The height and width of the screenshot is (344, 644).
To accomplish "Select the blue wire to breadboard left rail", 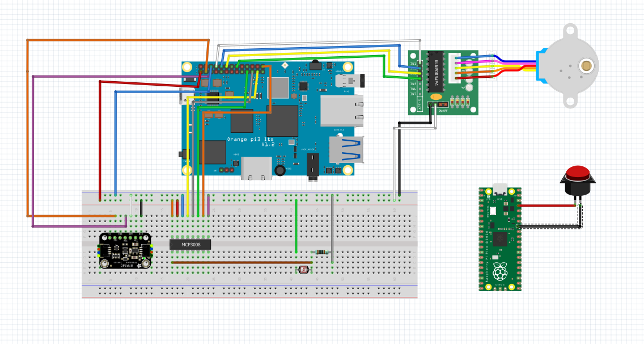I will (116, 144).
